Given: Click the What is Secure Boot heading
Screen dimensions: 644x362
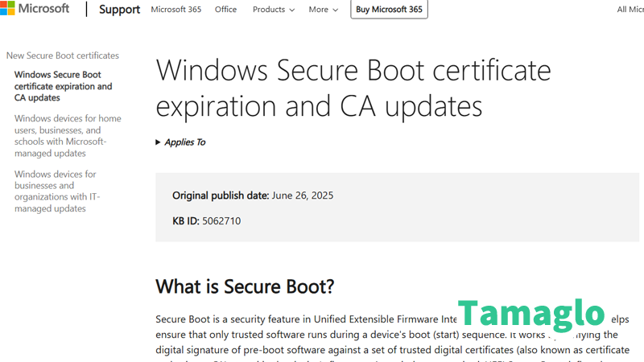Looking at the screenshot, I should [245, 286].
